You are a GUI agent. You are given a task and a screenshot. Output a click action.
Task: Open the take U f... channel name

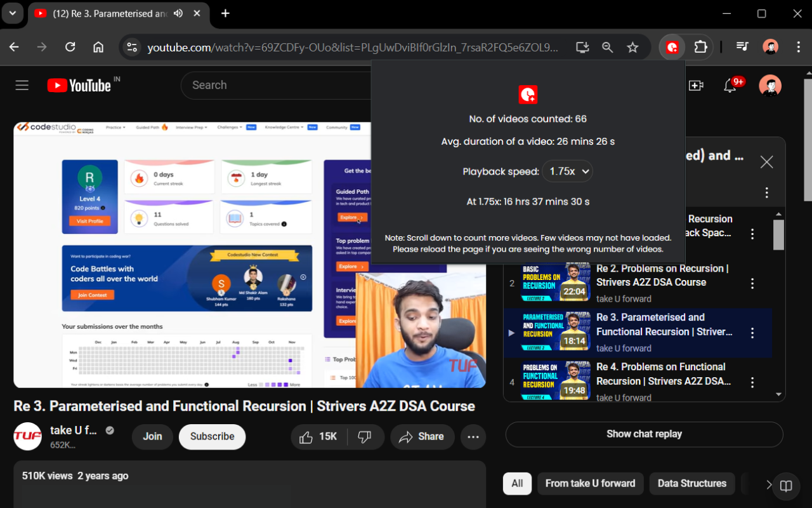(74, 431)
